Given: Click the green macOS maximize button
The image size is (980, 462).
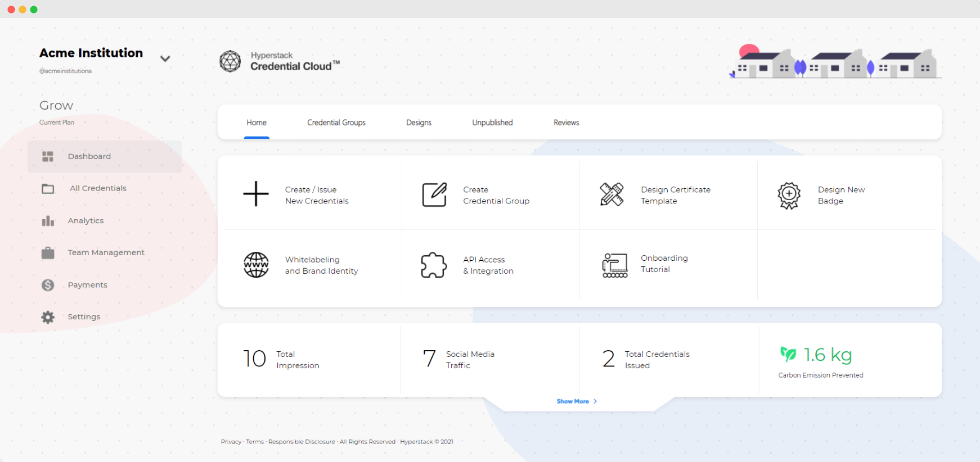Looking at the screenshot, I should 34,10.
